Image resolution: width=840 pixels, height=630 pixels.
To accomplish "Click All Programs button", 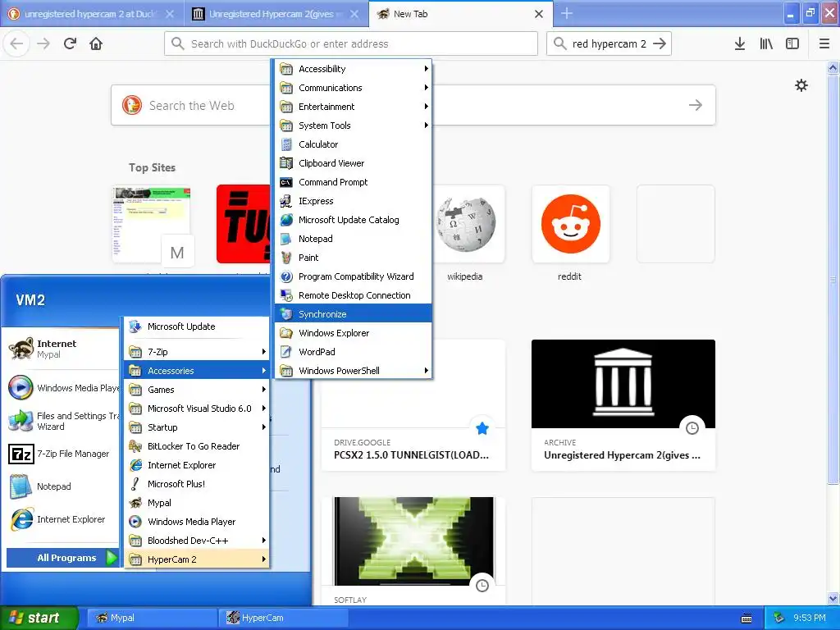I will coord(62,558).
